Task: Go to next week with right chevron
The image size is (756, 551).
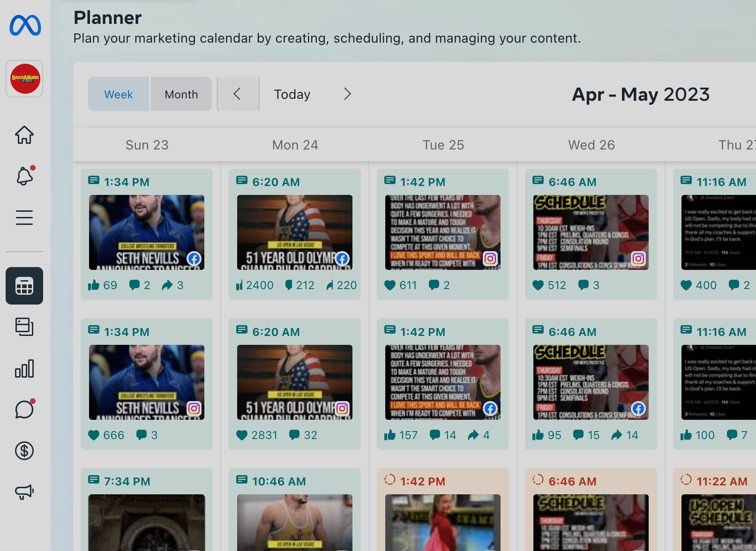Action: click(x=347, y=94)
